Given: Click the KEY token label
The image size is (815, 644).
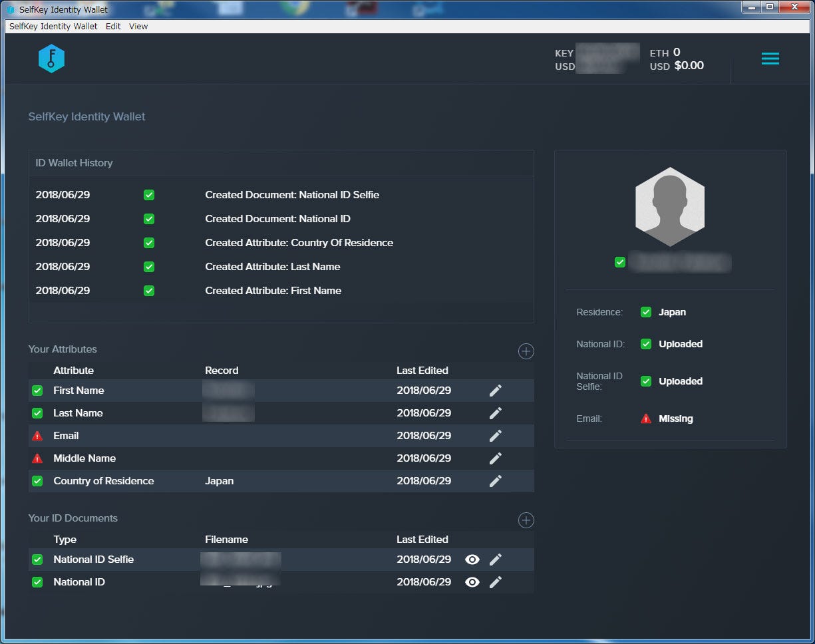Looking at the screenshot, I should (x=564, y=53).
